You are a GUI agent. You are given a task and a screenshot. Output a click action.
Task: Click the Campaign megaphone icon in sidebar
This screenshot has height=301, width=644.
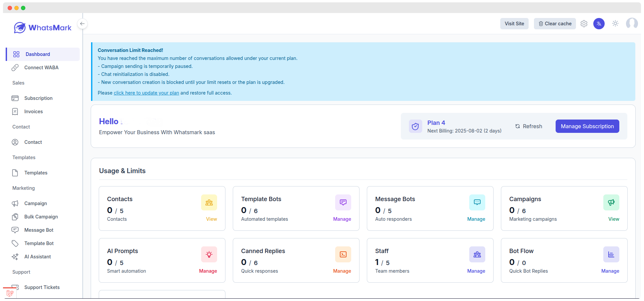click(15, 203)
